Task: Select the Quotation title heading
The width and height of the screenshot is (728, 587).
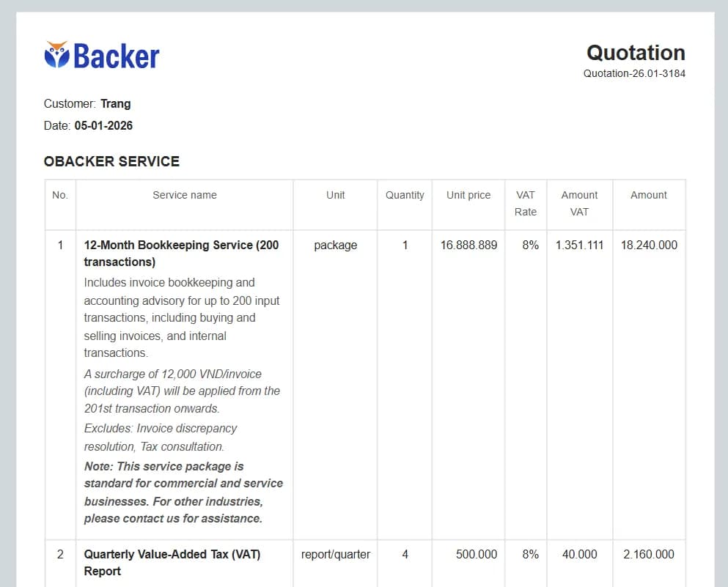Action: (636, 53)
